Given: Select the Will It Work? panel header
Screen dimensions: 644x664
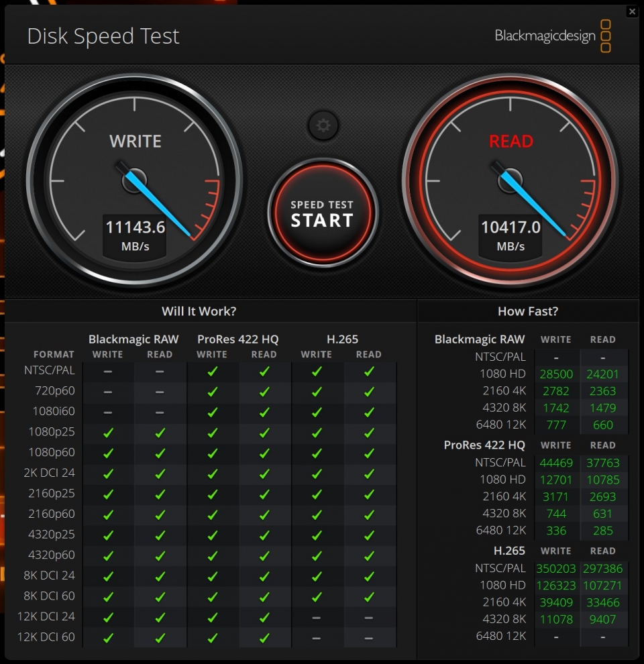Looking at the screenshot, I should [x=199, y=311].
